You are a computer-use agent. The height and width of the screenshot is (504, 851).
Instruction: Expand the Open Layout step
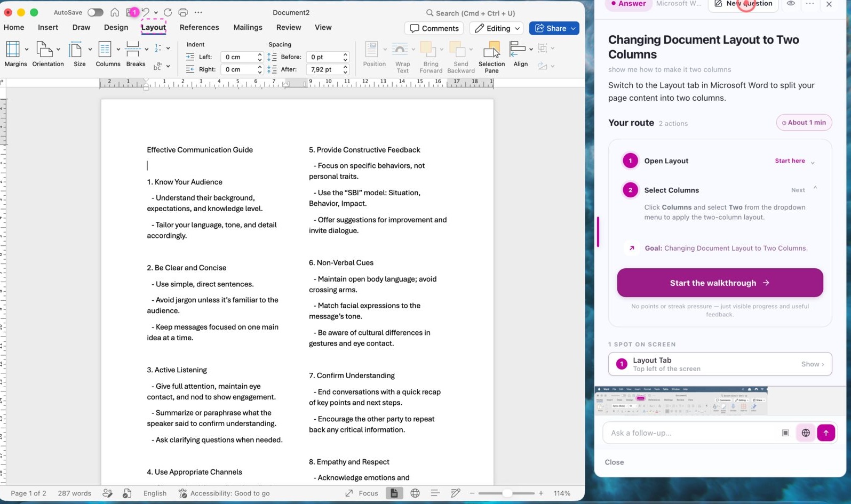point(813,163)
